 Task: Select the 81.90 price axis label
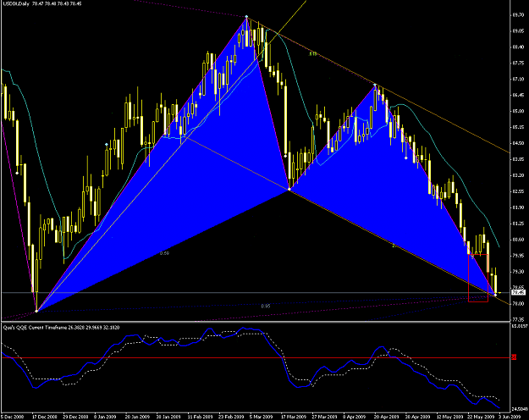tap(518, 207)
